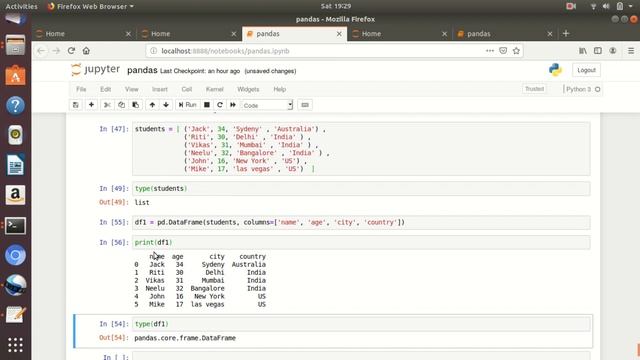Close the active pandas tab
The height and width of the screenshot is (360, 640).
pos(339,34)
